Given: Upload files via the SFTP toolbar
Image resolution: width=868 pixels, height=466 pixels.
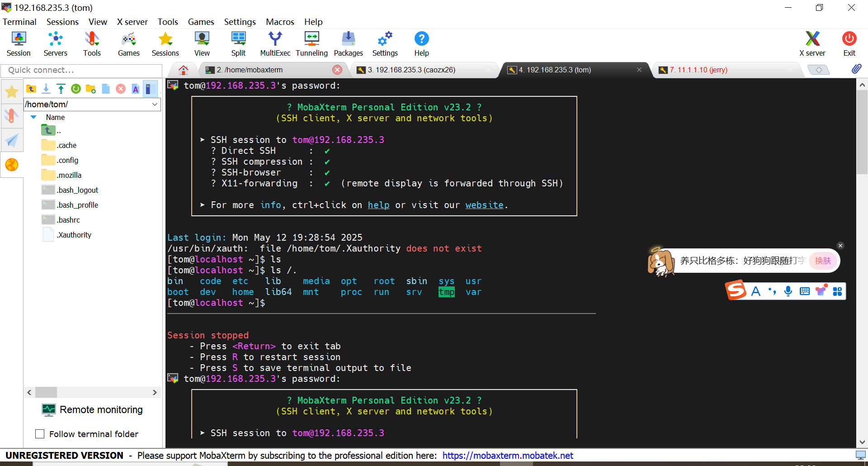Looking at the screenshot, I should [x=61, y=89].
